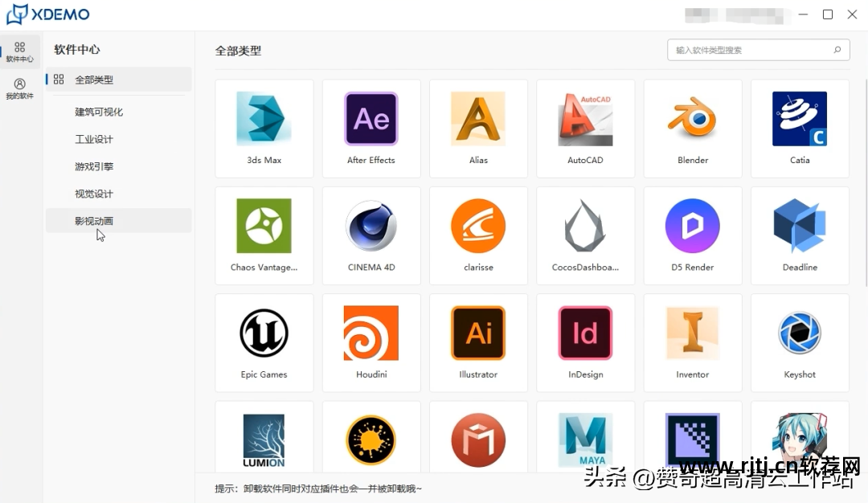The height and width of the screenshot is (503, 868).
Task: Switch to 软件中心 in the sidebar
Action: click(x=20, y=52)
